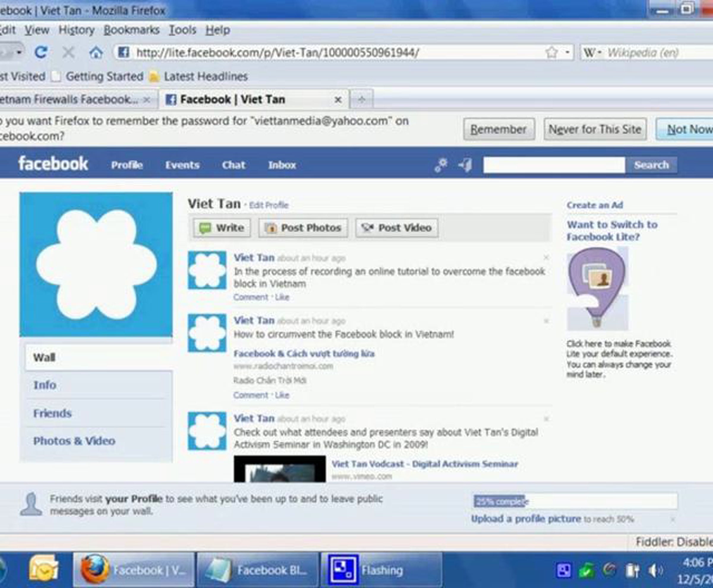Bookmark page with the star icon
Viewport: 713px width, 588px height.
[x=551, y=52]
